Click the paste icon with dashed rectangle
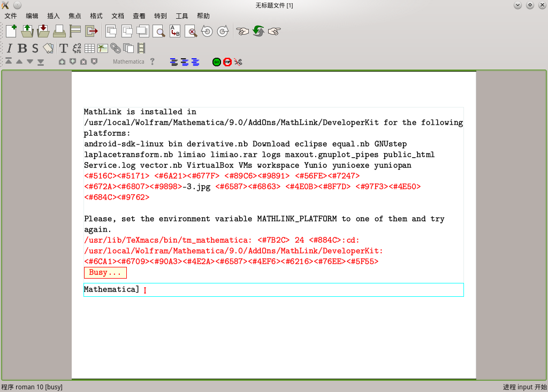The height and width of the screenshot is (392, 548). click(142, 31)
